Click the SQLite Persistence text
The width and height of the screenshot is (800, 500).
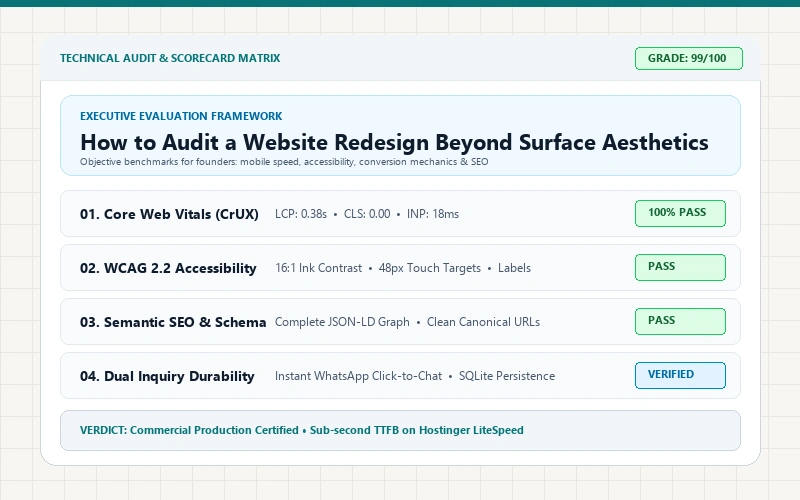[x=507, y=377]
